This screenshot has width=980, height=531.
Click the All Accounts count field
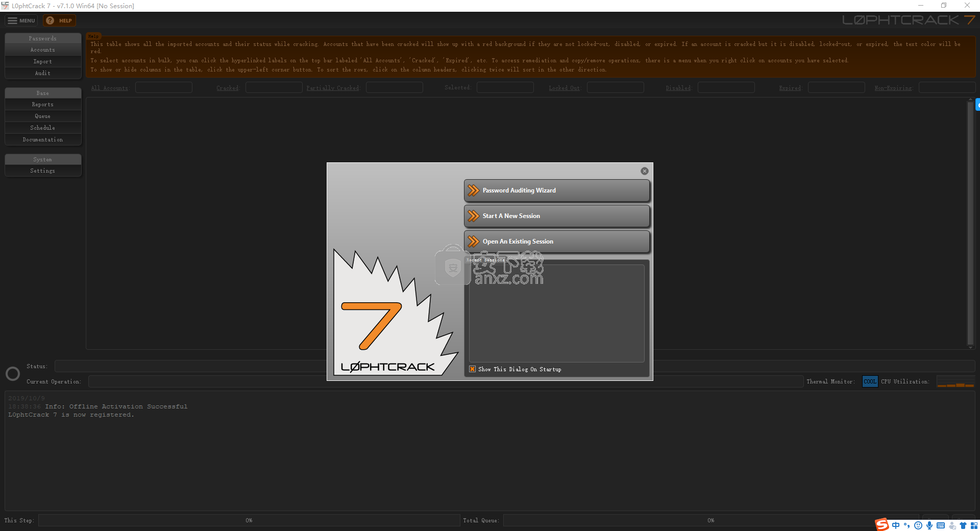[x=164, y=88]
